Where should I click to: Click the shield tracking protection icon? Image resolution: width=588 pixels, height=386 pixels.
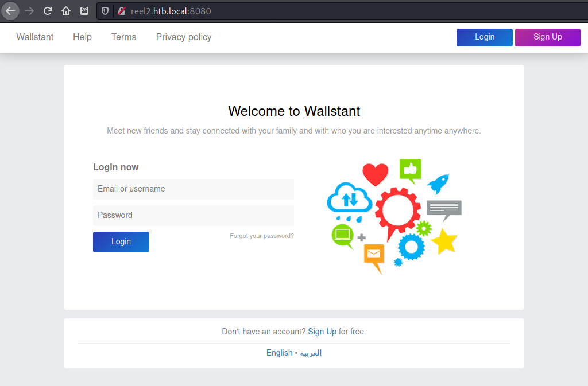click(105, 11)
